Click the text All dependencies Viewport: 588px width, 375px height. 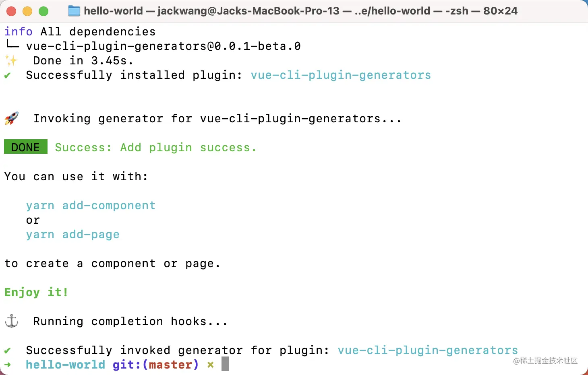(98, 32)
